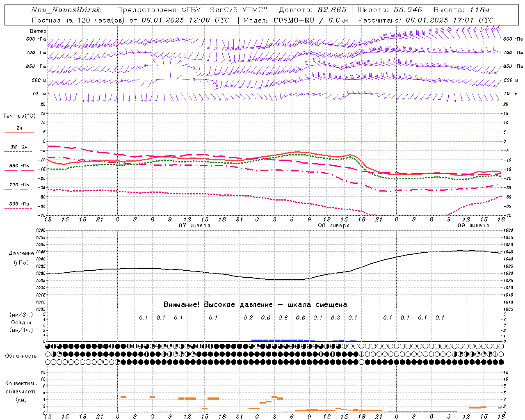Click the Широта: 55.046 value

390,10
